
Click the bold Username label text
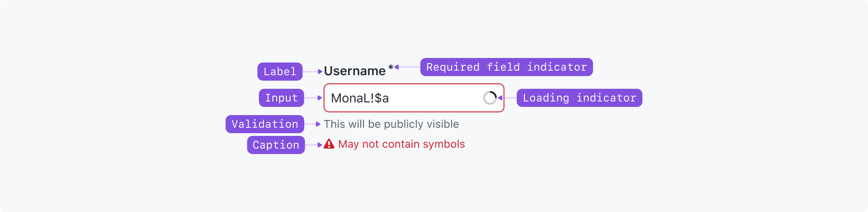tap(355, 71)
